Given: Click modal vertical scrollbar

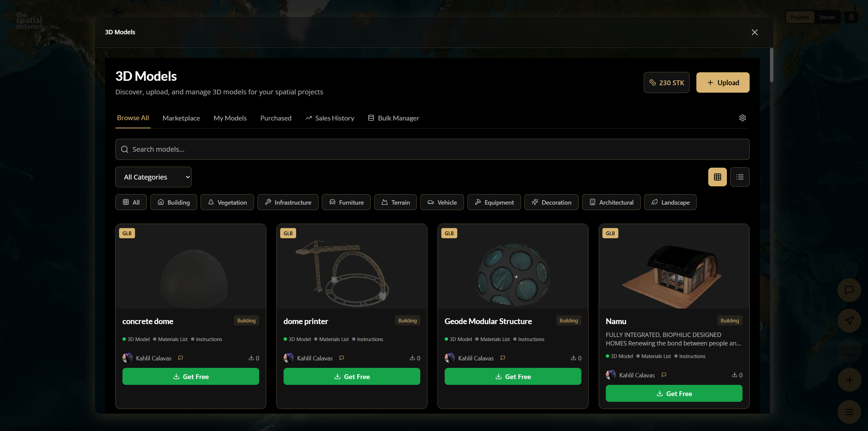Looking at the screenshot, I should click(771, 65).
